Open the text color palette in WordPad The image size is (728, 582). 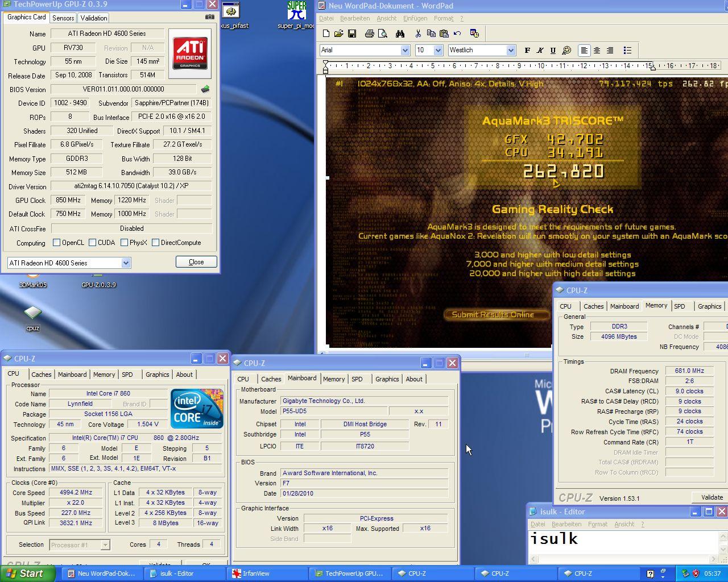(x=566, y=50)
